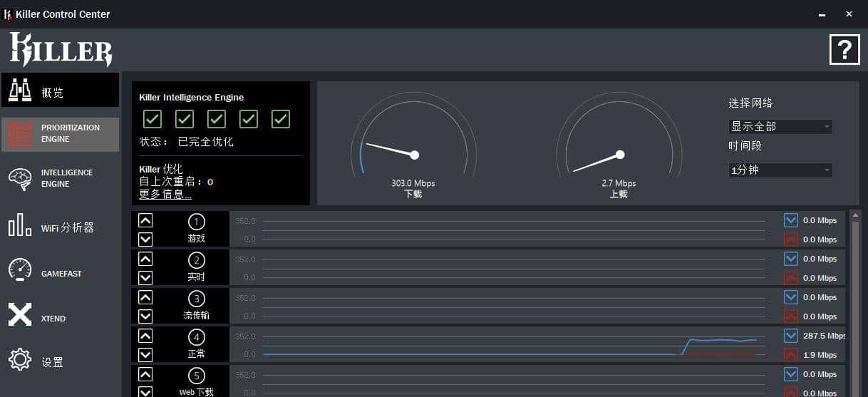Click the fourth Intelligence Engine green checkmark
The width and height of the screenshot is (868, 397).
(249, 119)
